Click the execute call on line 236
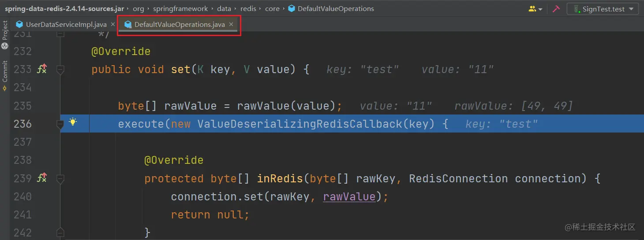644x240 pixels. point(141,124)
